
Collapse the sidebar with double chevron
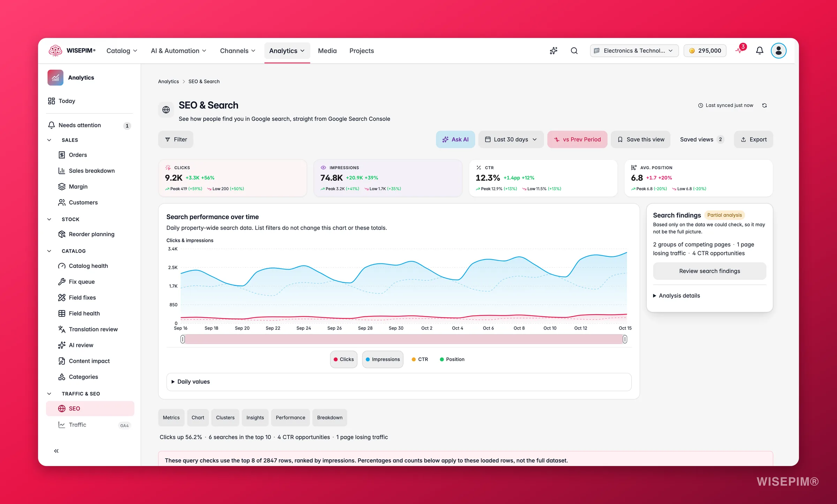click(56, 451)
